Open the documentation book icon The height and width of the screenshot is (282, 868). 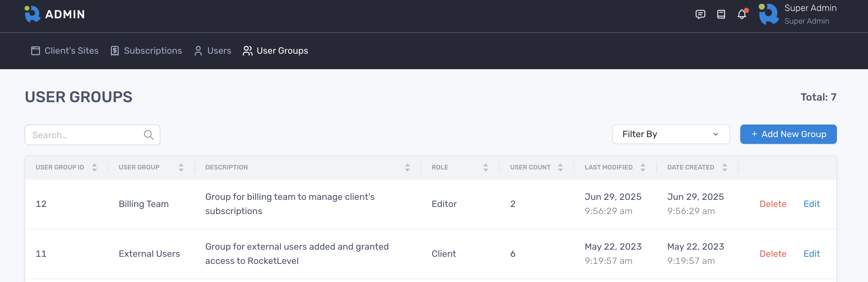pyautogui.click(x=721, y=14)
